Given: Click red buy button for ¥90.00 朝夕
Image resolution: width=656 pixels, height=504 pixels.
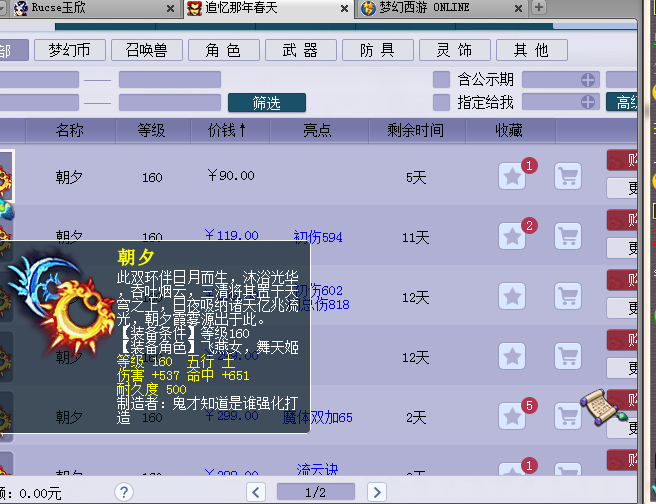Looking at the screenshot, I should [622, 160].
